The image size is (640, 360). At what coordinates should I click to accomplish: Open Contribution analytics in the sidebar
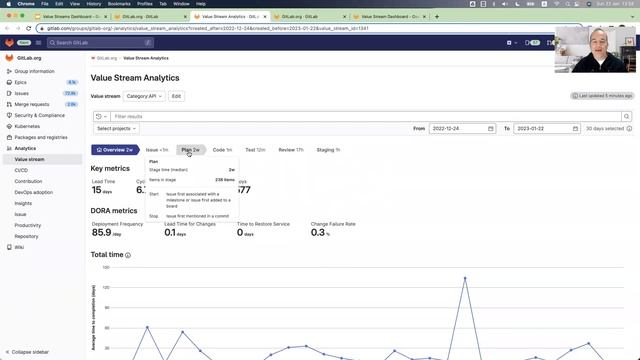(x=28, y=181)
